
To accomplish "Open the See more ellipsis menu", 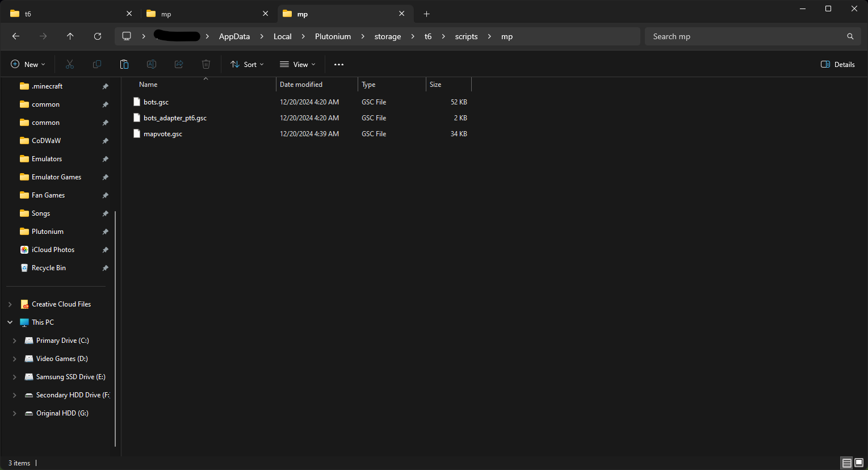I will [x=339, y=64].
